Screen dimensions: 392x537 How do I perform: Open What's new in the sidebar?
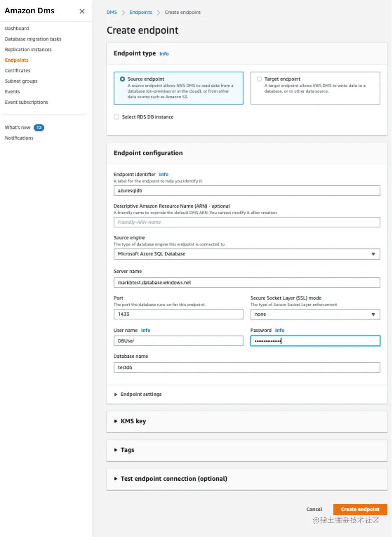(17, 127)
